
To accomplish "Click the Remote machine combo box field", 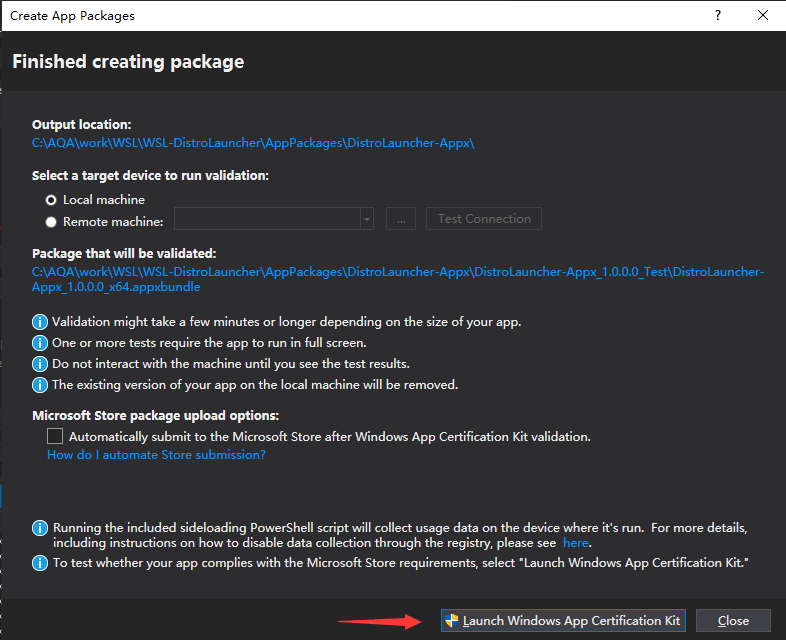I will pyautogui.click(x=274, y=219).
